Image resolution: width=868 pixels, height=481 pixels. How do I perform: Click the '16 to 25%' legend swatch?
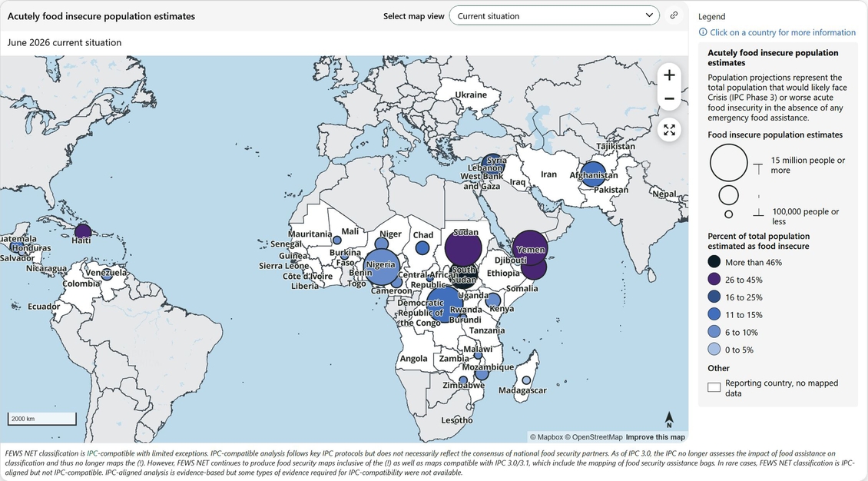(714, 297)
